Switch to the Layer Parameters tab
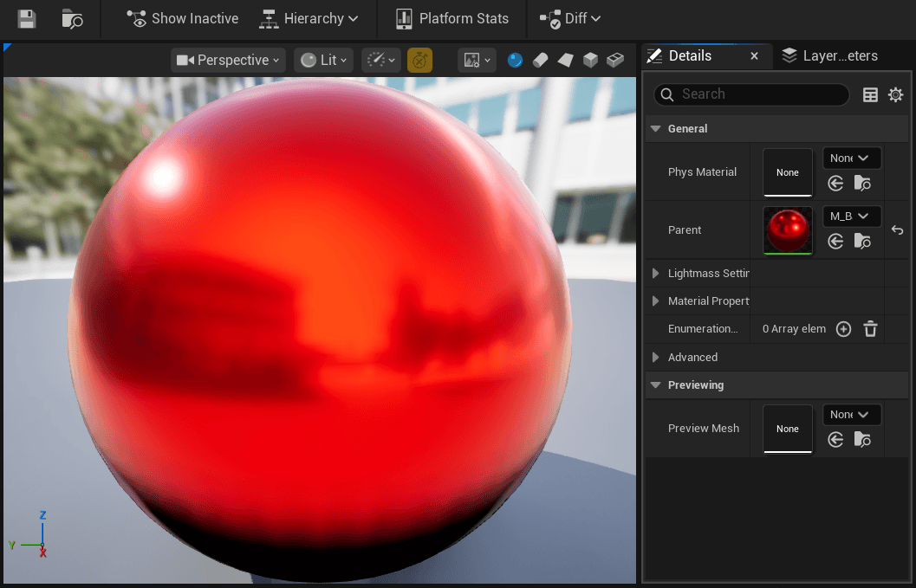This screenshot has height=588, width=916. pos(830,56)
